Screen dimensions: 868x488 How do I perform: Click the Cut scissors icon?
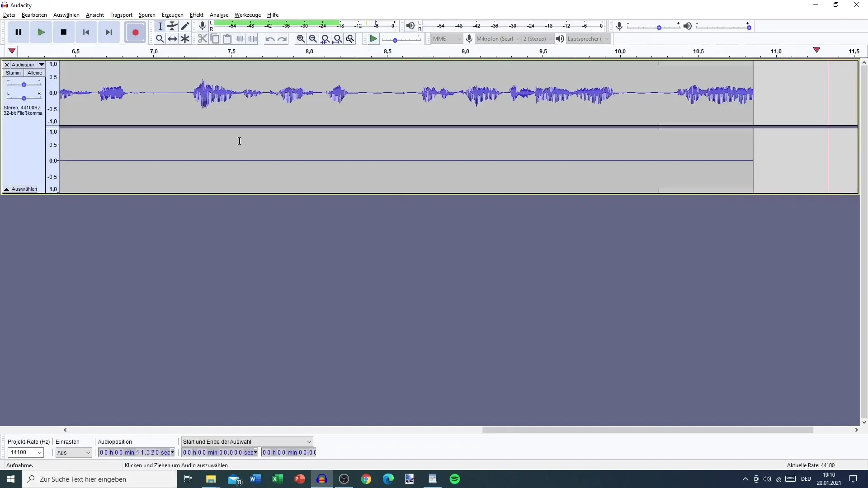coord(203,39)
